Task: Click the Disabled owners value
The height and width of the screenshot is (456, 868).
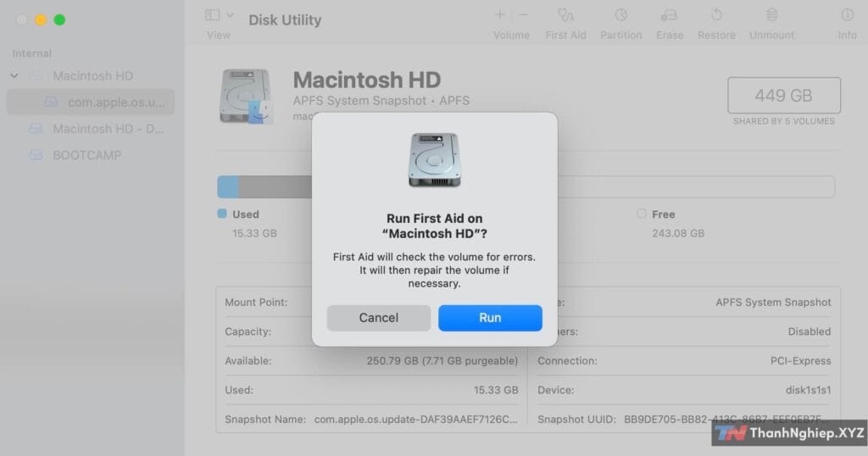Action: tap(810, 331)
